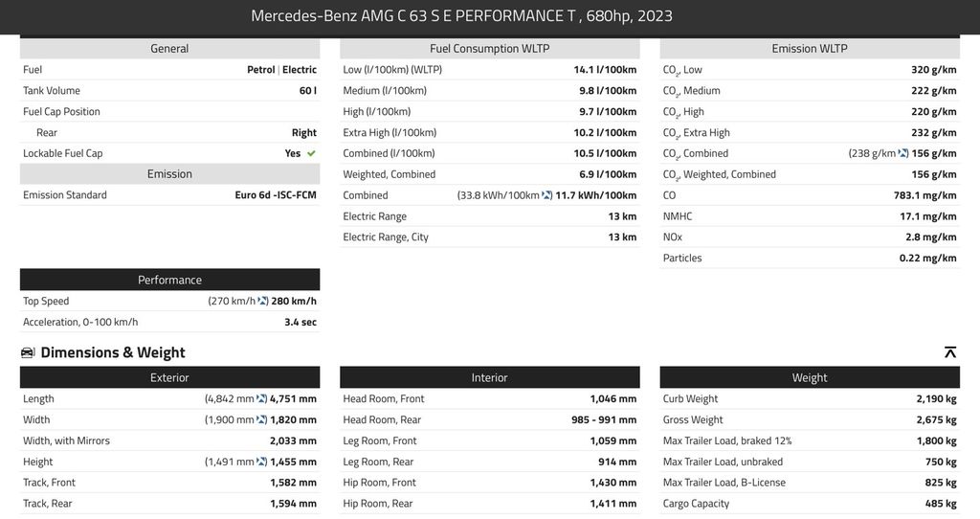The height and width of the screenshot is (519, 980).
Task: Click the 'Right' value in Rear row
Action: tap(303, 132)
